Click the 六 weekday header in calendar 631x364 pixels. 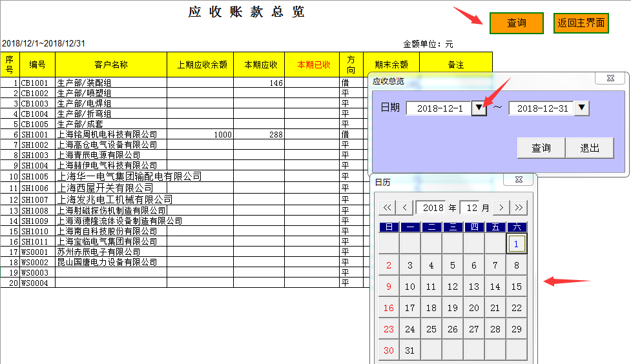coord(517,227)
